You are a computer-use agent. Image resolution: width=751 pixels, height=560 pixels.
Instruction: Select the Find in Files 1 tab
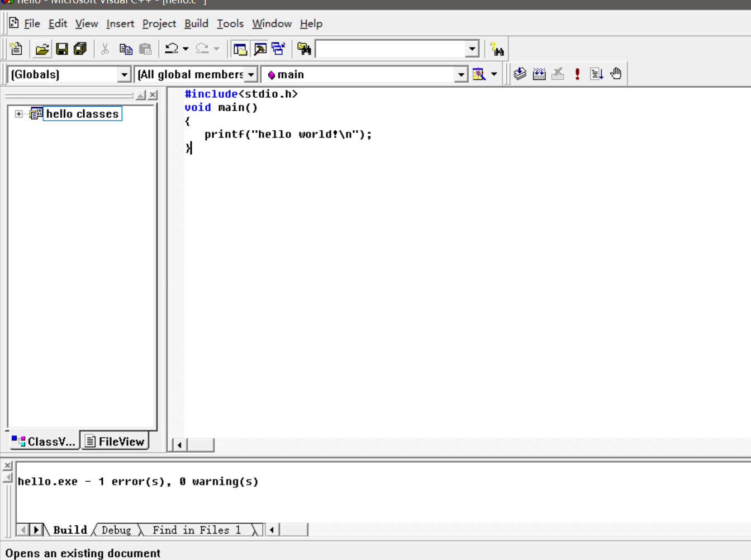(197, 530)
